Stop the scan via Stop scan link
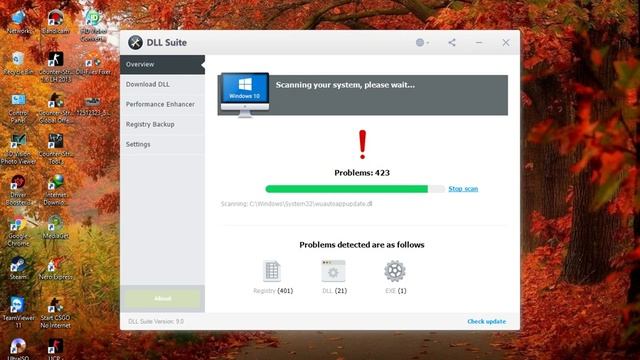640x360 pixels. (x=463, y=189)
